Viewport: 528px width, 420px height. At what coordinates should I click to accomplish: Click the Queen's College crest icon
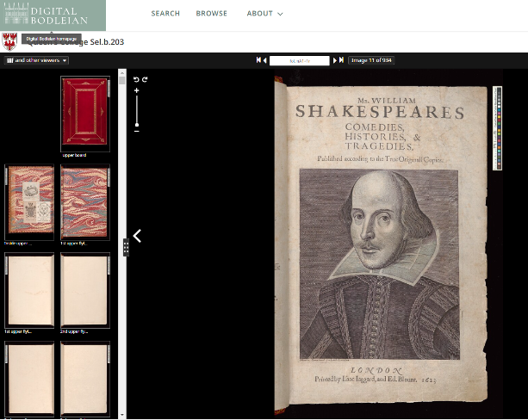click(x=9, y=41)
